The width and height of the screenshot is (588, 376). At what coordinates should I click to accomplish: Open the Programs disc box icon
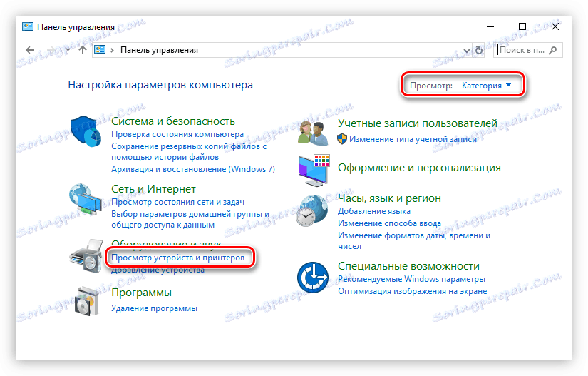87,301
